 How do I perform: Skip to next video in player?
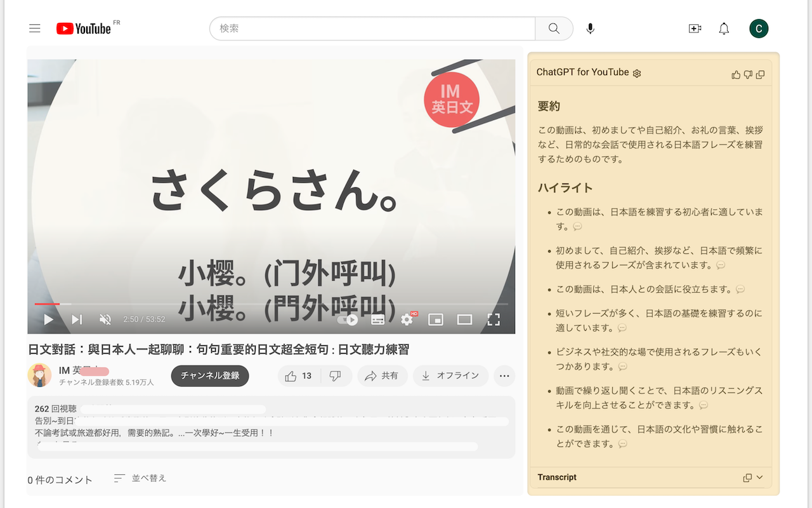tap(77, 319)
